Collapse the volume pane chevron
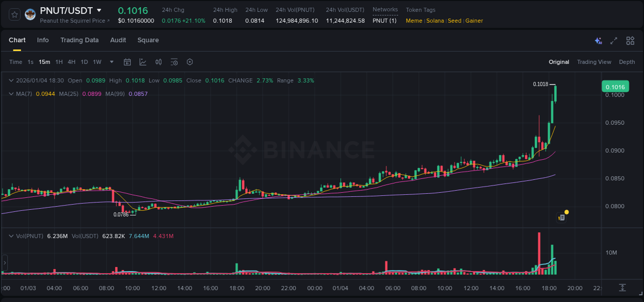The width and height of the screenshot is (644, 302). coord(10,236)
